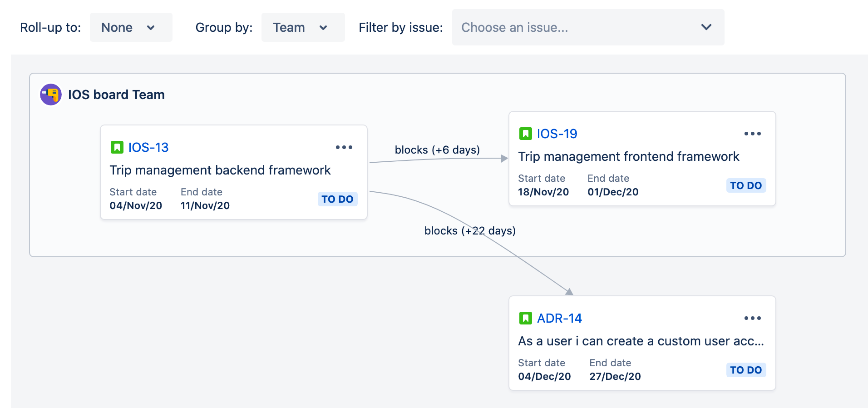This screenshot has width=868, height=409.
Task: Toggle the TO DO status on IOS-13
Action: tap(337, 199)
